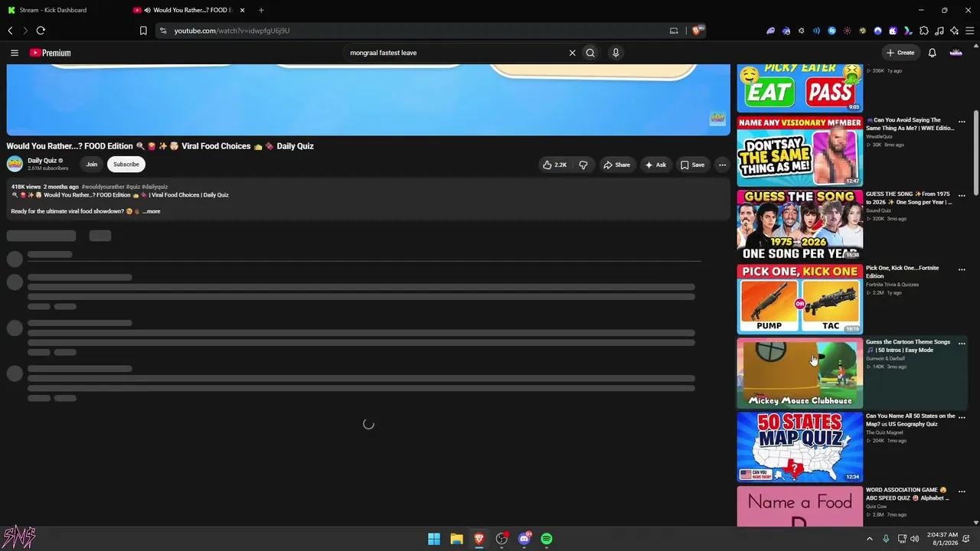Open the browser main hamburger menu
The height and width of the screenshot is (551, 980).
tap(970, 31)
